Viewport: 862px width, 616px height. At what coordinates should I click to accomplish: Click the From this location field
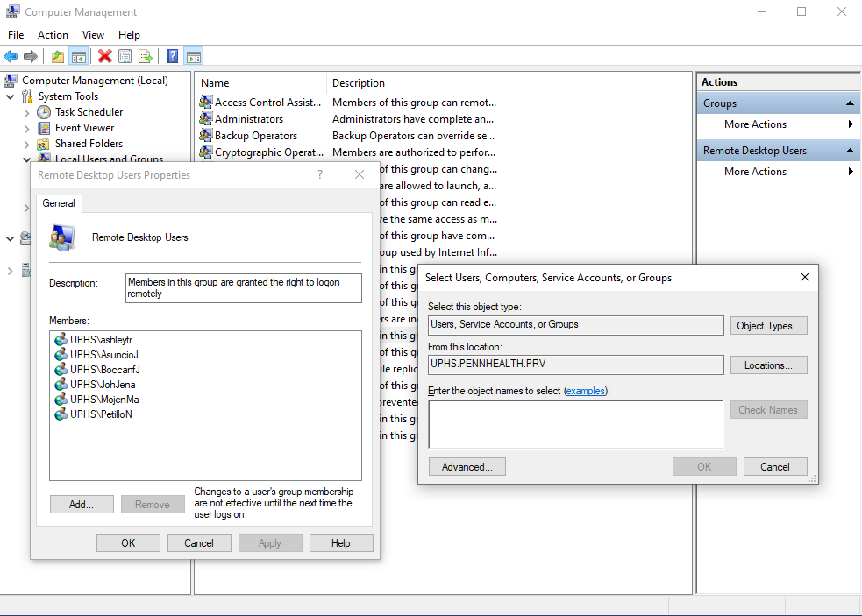575,365
